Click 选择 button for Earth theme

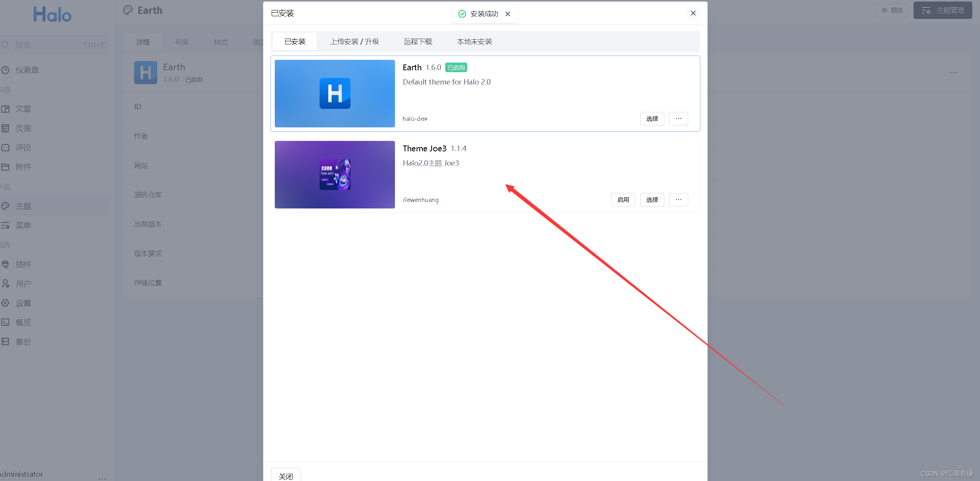[x=652, y=118]
